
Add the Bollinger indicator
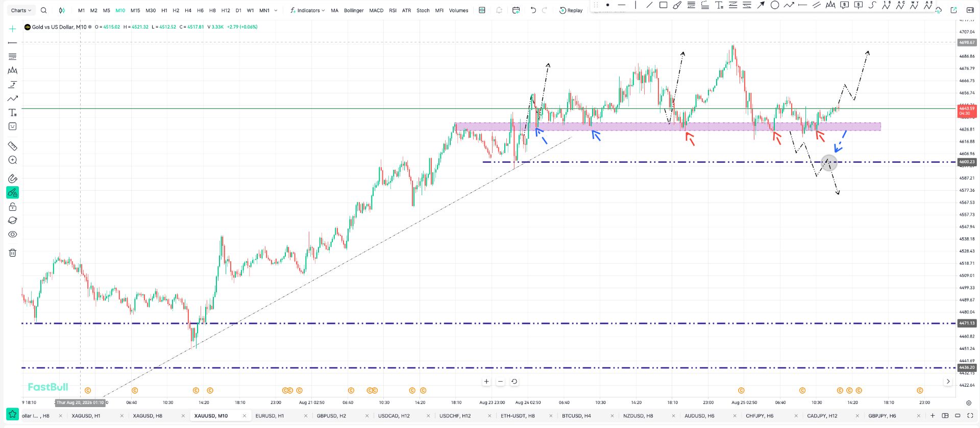coord(354,10)
